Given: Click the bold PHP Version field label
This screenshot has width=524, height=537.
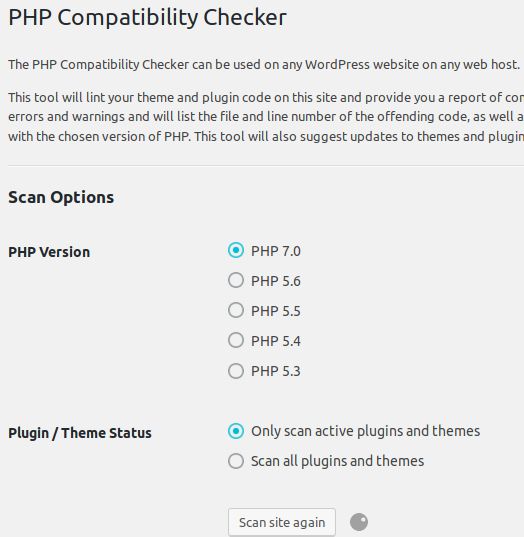Looking at the screenshot, I should click(x=49, y=252).
